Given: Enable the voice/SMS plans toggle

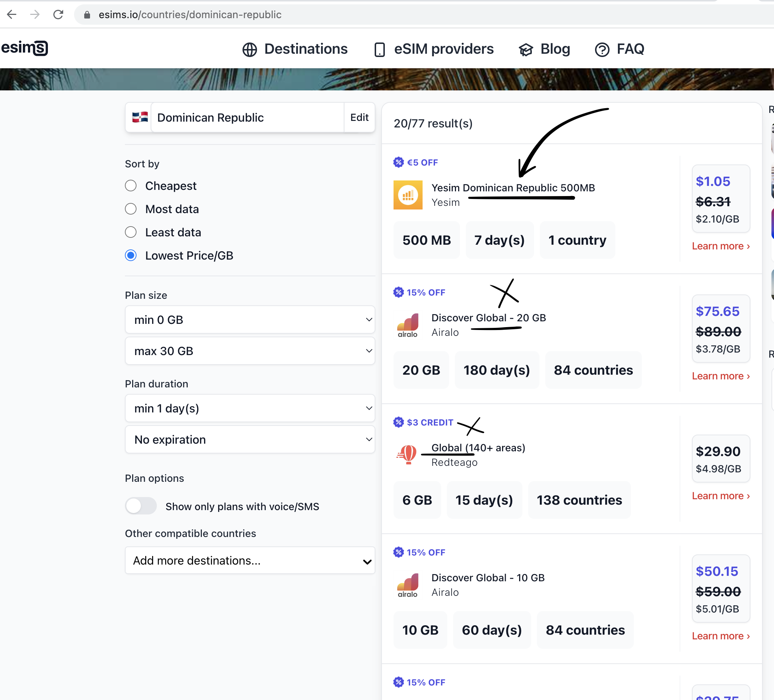Looking at the screenshot, I should point(141,506).
